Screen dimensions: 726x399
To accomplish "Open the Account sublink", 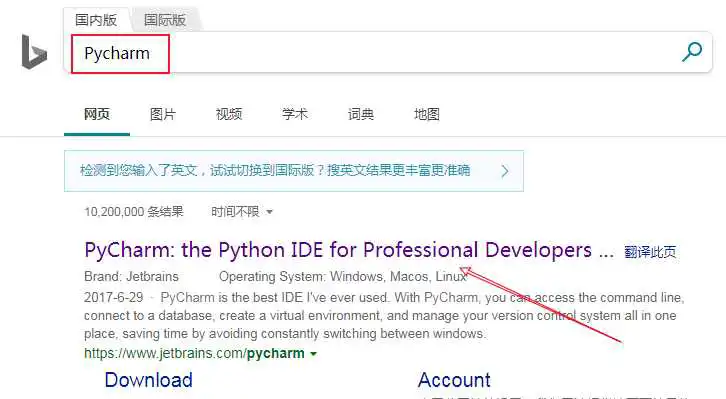I will tap(454, 380).
